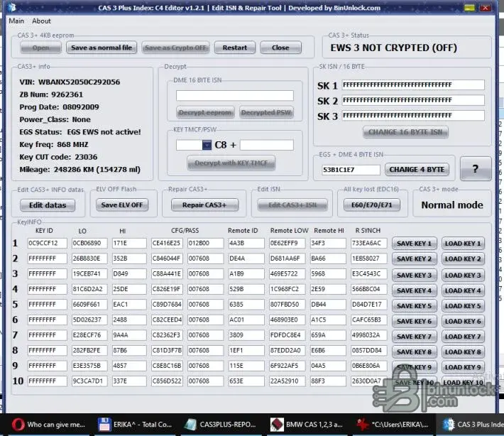Viewport: 504px width, 436px height.
Task: Expand the KEY TMCF dropdown arrow
Action: tap(207, 145)
